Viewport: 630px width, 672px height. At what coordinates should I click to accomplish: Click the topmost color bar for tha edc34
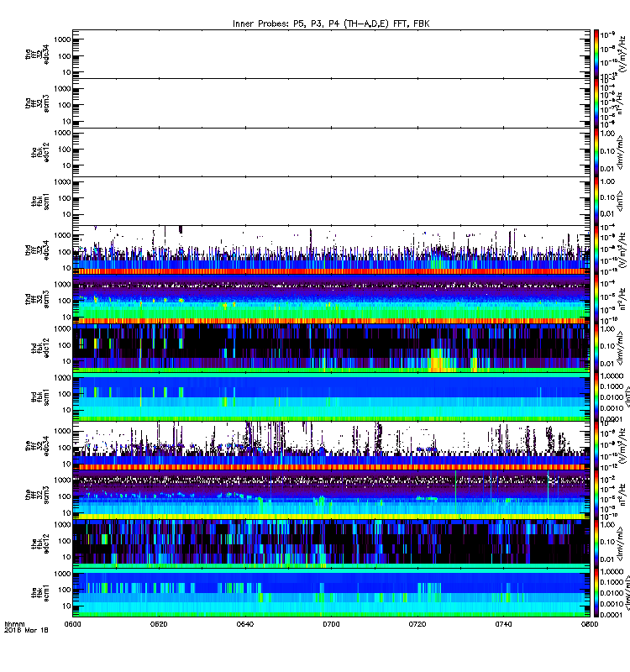pos(596,54)
